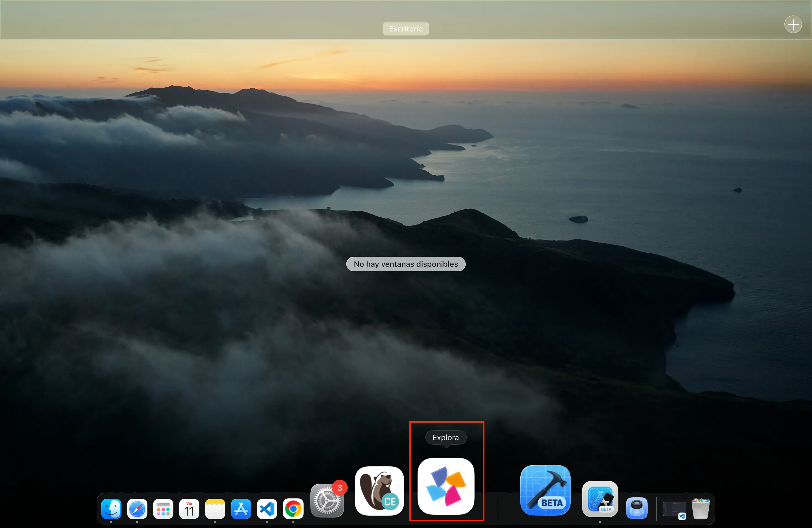Open the Preview app in Dock
The width and height of the screenshot is (812, 528).
click(637, 508)
